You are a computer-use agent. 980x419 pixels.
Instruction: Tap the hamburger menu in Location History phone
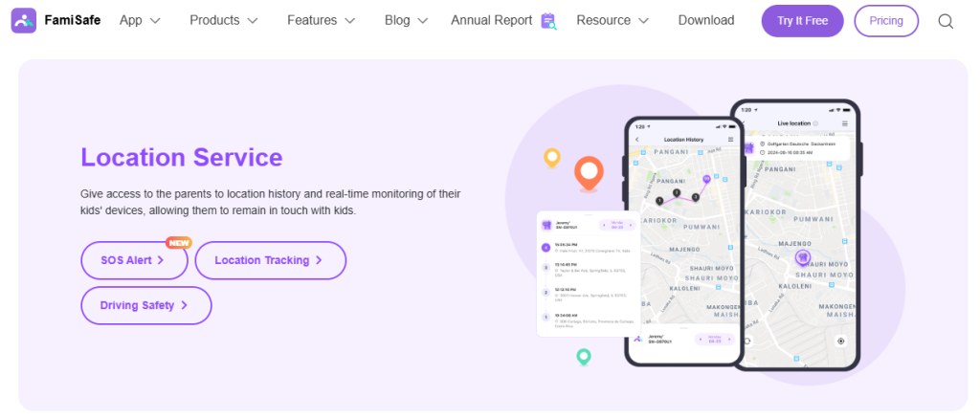[730, 140]
